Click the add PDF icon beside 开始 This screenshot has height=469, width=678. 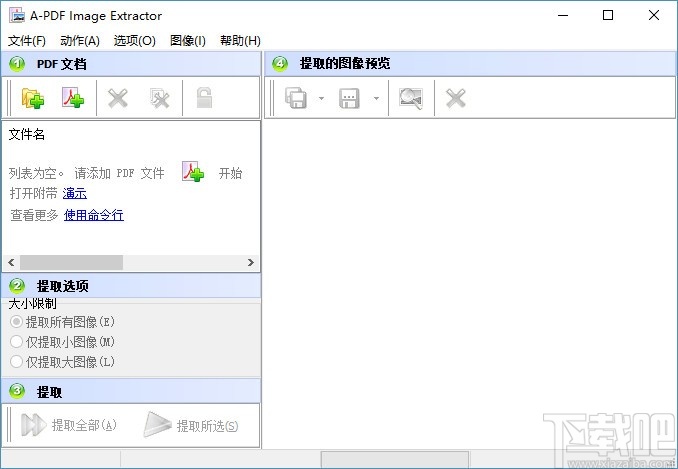point(192,172)
